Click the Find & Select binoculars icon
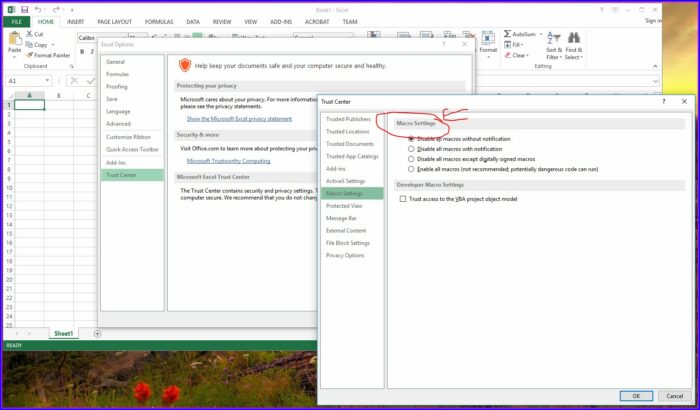The width and height of the screenshot is (700, 410). 574,38
